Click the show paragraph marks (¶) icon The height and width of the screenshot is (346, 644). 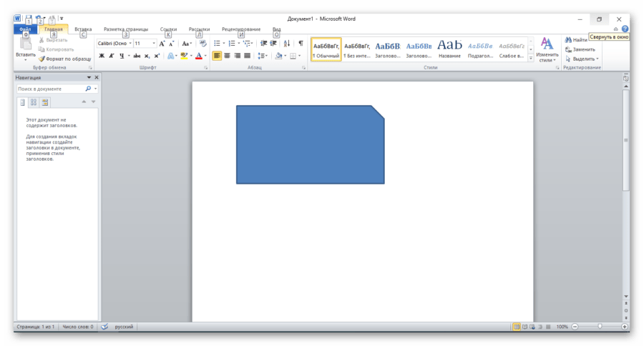click(301, 44)
